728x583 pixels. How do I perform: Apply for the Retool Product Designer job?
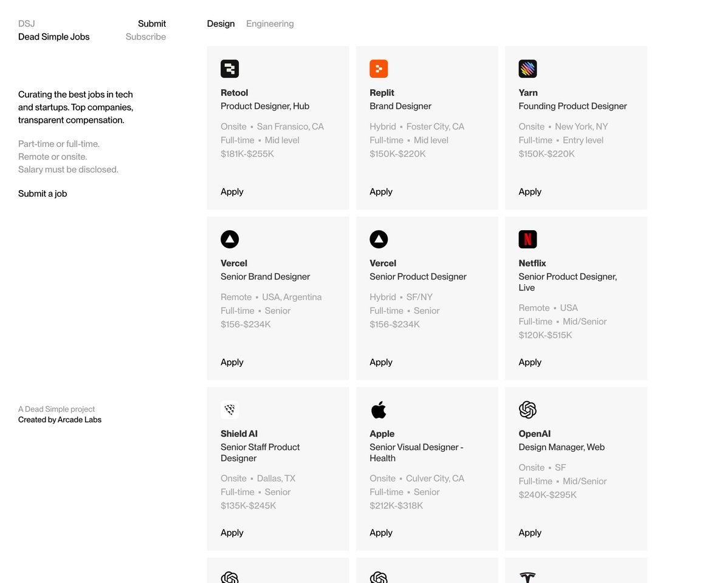click(232, 191)
